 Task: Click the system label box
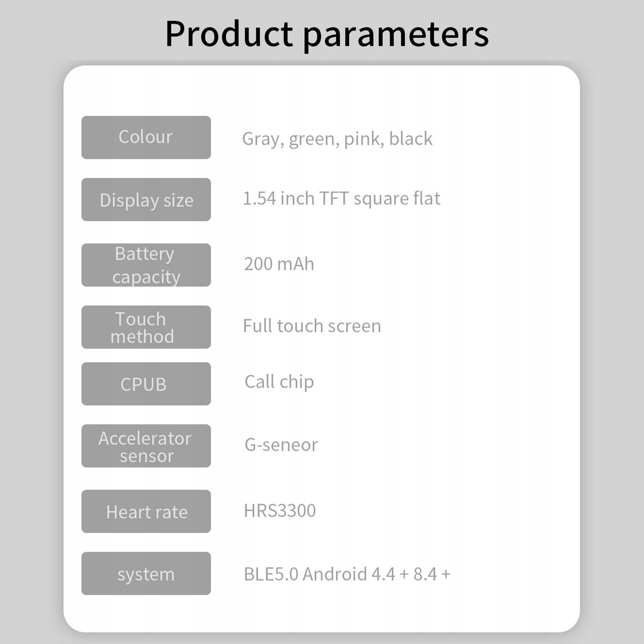click(x=146, y=573)
